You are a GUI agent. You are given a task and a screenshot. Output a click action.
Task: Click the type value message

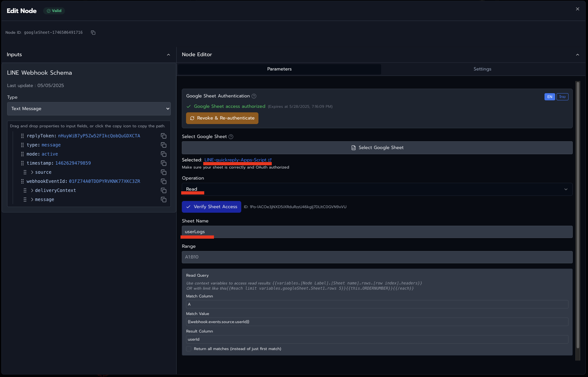pos(51,145)
